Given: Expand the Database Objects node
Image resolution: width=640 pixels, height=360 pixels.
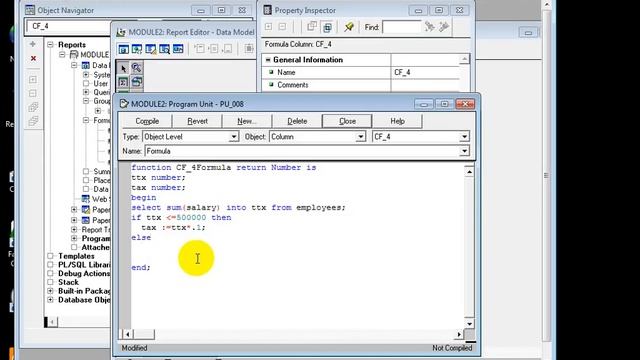Looking at the screenshot, I should point(50,300).
